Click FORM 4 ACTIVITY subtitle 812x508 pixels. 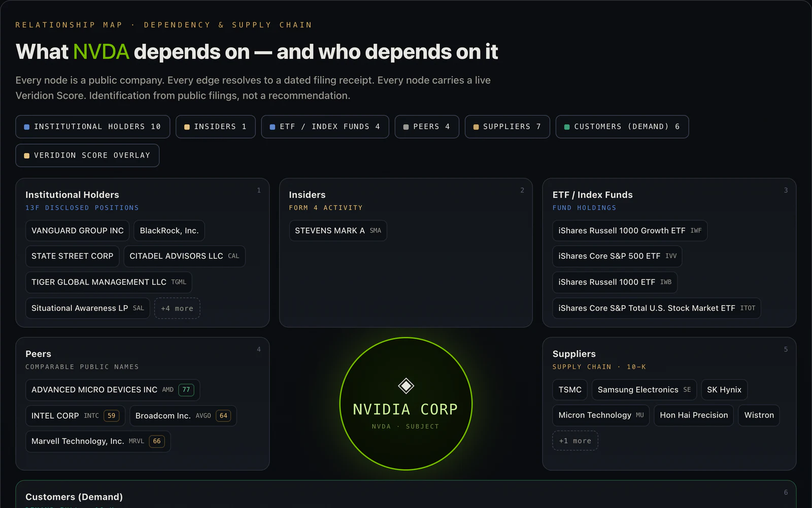(326, 208)
